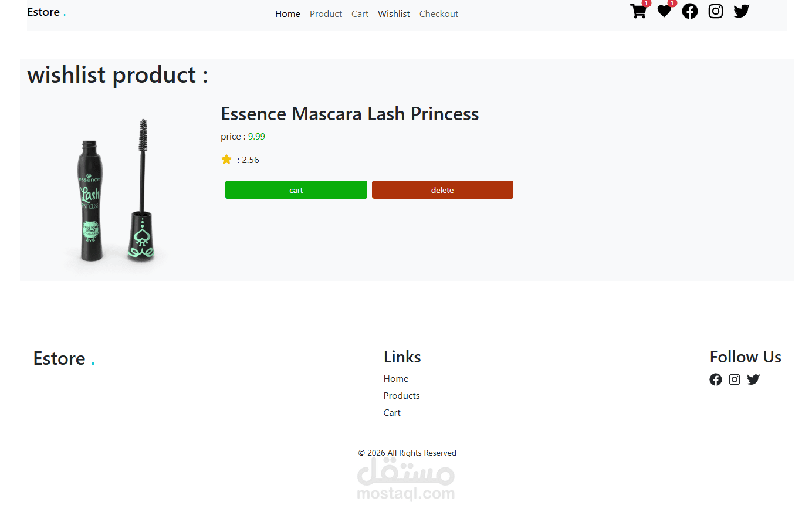Screen dimensions: 812x512
Task: Click the yellow rating star icon
Action: click(x=226, y=160)
